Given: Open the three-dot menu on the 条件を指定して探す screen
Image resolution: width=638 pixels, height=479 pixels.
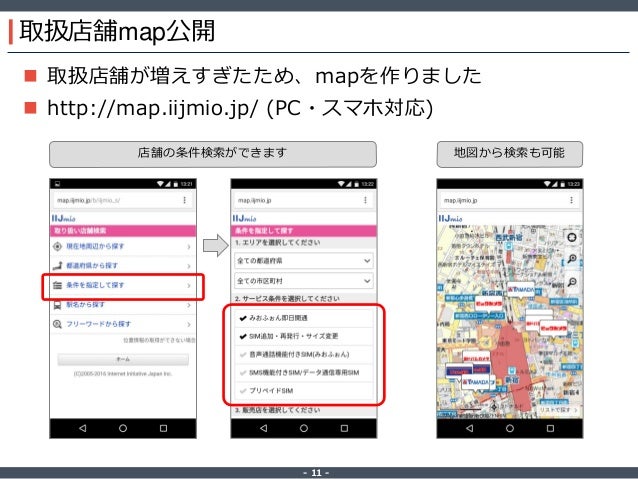Looking at the screenshot, I should 365,200.
